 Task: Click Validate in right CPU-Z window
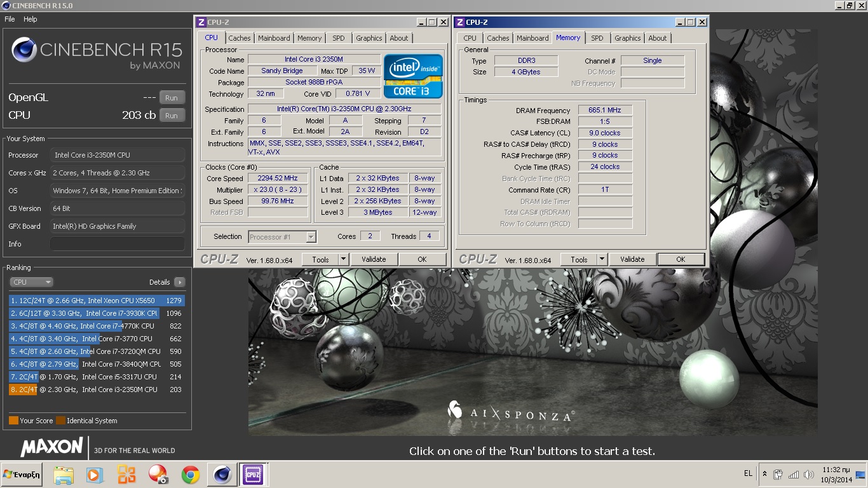click(x=632, y=259)
